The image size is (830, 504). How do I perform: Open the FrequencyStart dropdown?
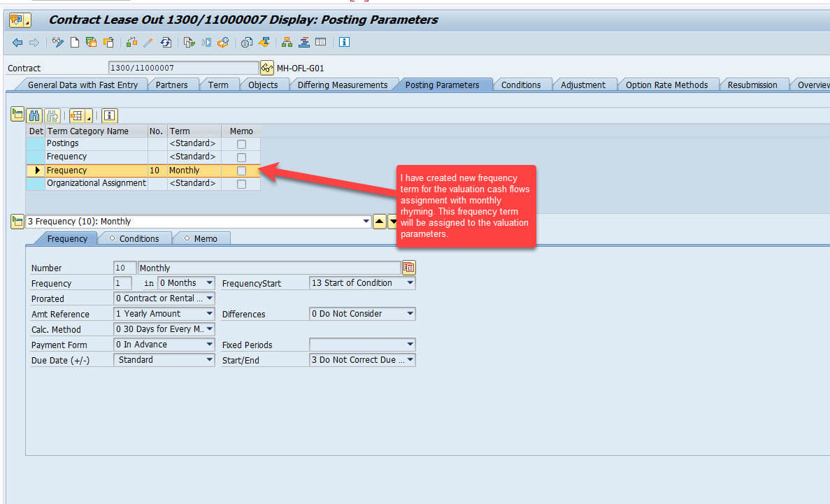pos(409,283)
